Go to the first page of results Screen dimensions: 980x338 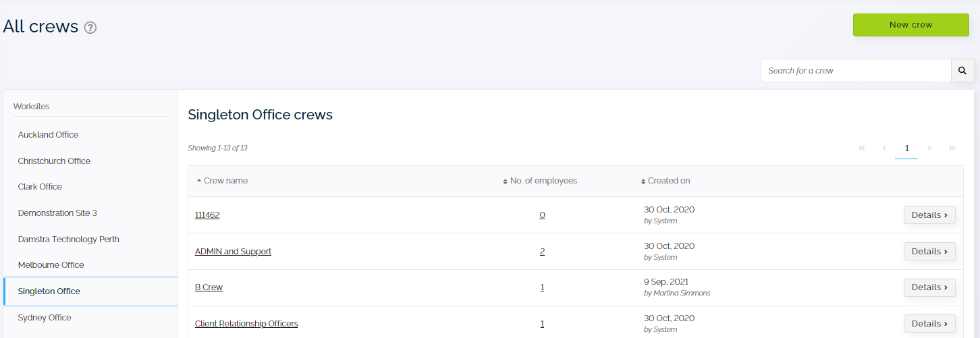pyautogui.click(x=861, y=148)
